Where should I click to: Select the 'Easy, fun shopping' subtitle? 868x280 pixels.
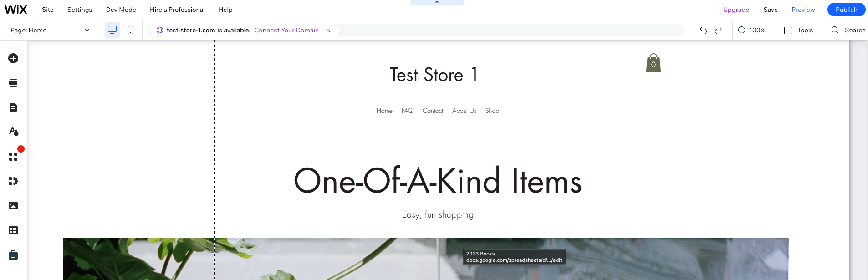[438, 214]
